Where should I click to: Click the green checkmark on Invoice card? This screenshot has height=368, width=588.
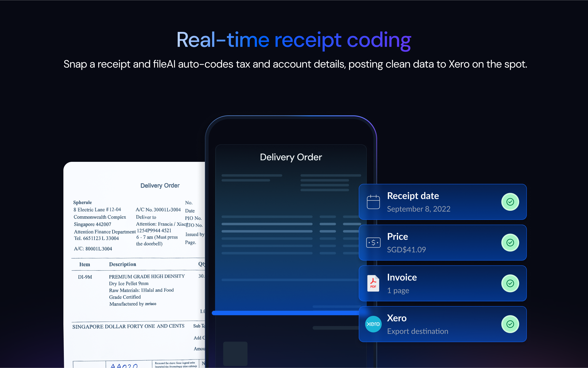510,283
